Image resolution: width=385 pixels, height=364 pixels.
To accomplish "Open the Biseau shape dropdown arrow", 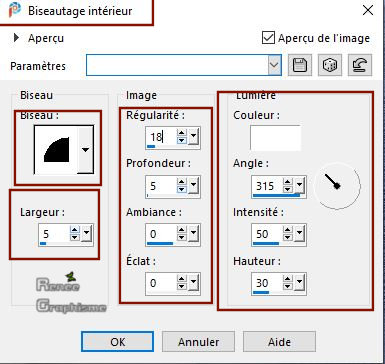I will (x=85, y=150).
